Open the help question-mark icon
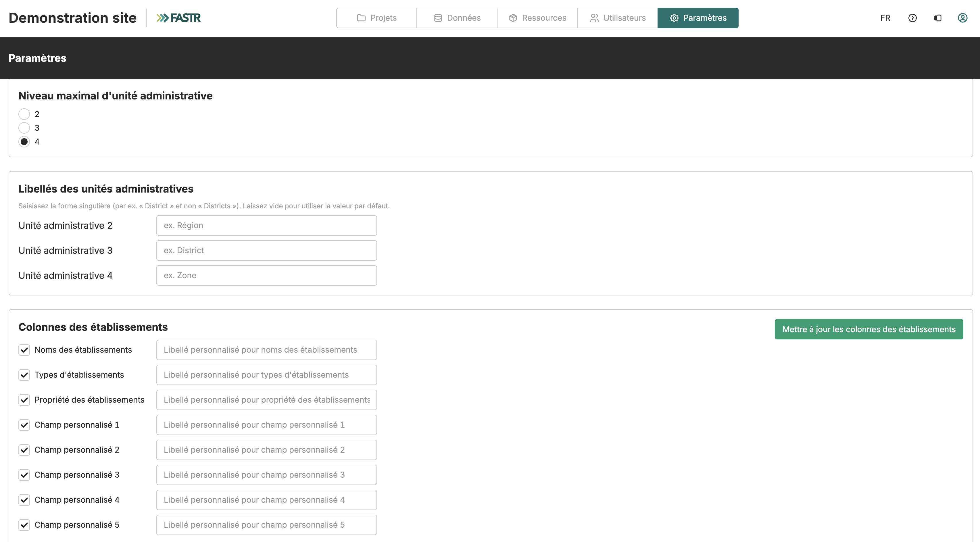Image resolution: width=980 pixels, height=542 pixels. [x=912, y=18]
